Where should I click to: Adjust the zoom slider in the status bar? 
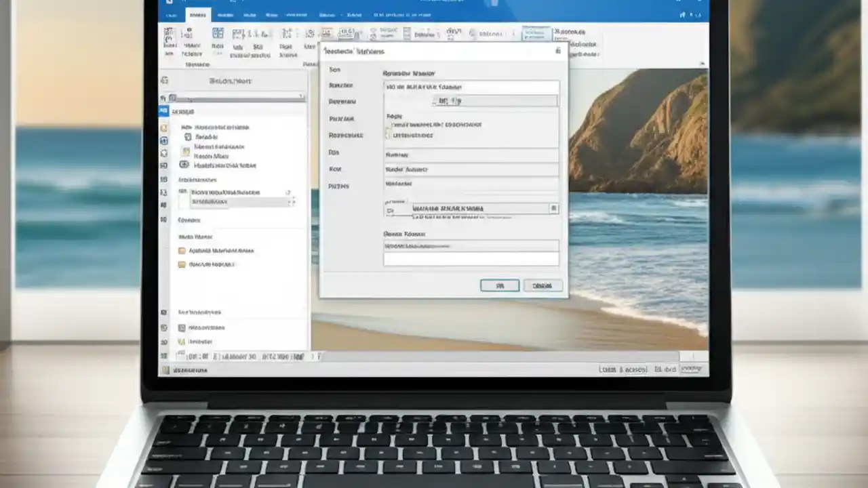[690, 369]
